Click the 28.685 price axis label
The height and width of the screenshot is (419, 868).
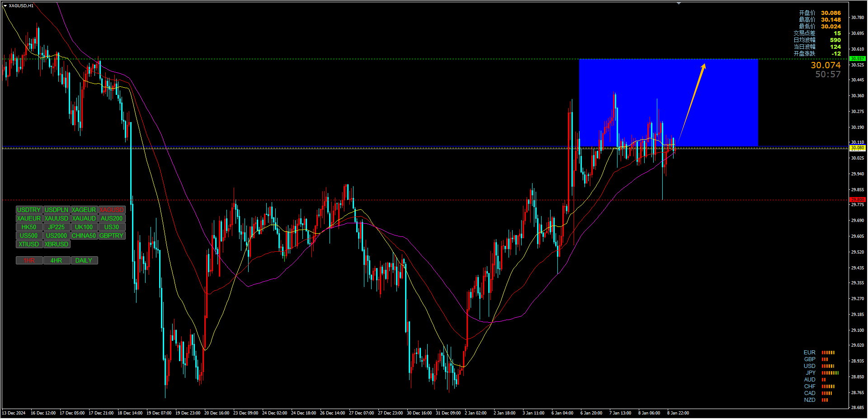pyautogui.click(x=858, y=408)
